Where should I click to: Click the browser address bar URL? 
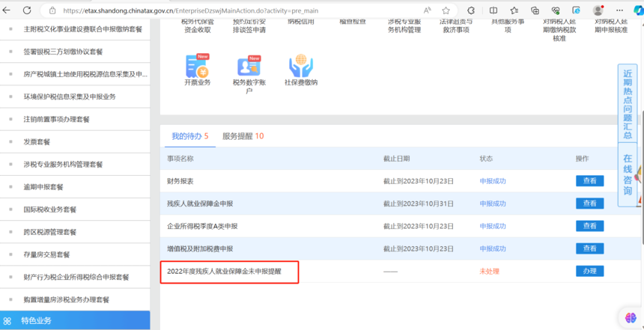tap(225, 10)
